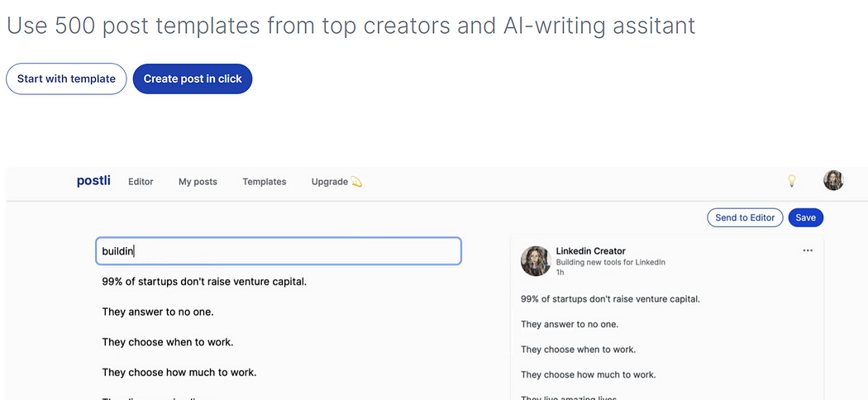868x400 pixels.
Task: Click "They answer to no one." in preview
Action: coord(570,324)
